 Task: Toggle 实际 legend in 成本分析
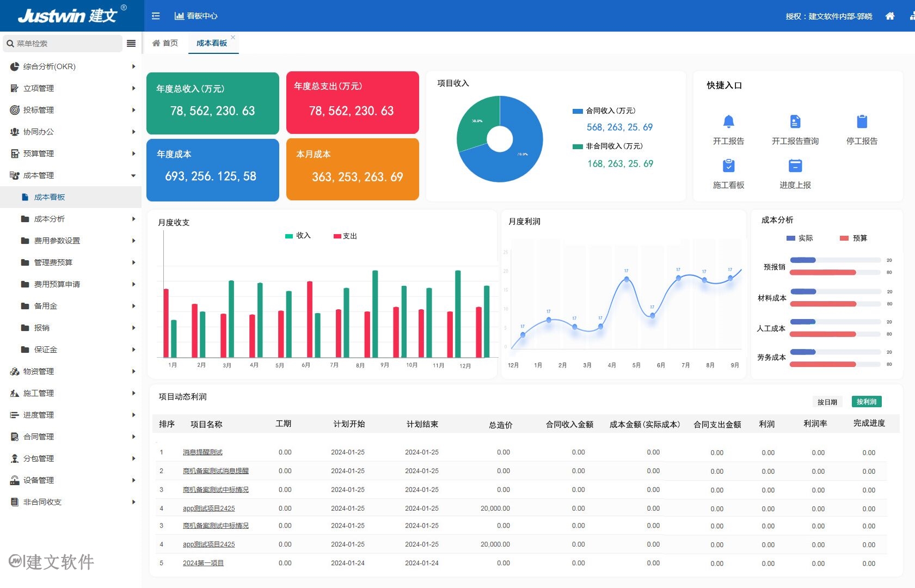click(800, 238)
